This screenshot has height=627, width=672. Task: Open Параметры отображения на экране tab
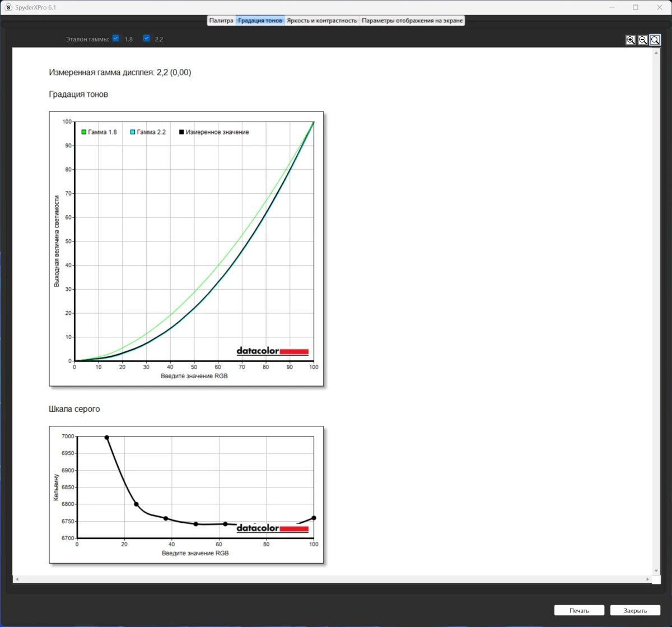point(412,21)
